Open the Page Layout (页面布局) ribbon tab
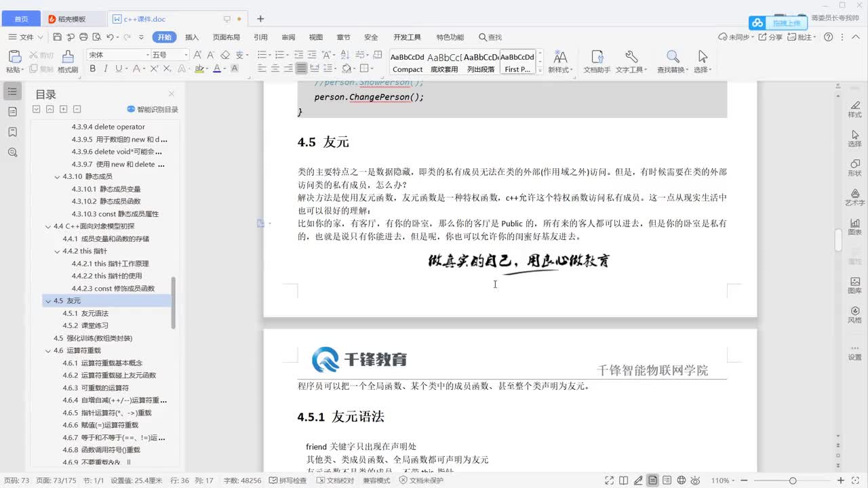This screenshot has height=488, width=868. pos(226,37)
